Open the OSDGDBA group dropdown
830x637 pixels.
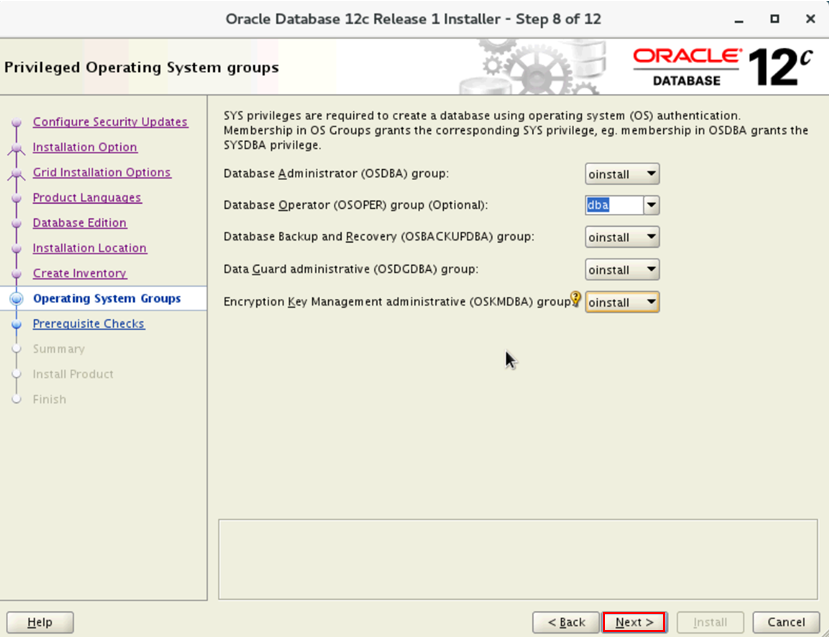click(622, 270)
